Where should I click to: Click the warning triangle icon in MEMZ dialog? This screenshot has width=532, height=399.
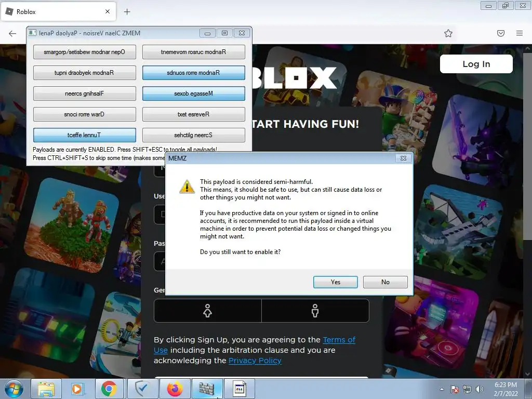click(187, 187)
